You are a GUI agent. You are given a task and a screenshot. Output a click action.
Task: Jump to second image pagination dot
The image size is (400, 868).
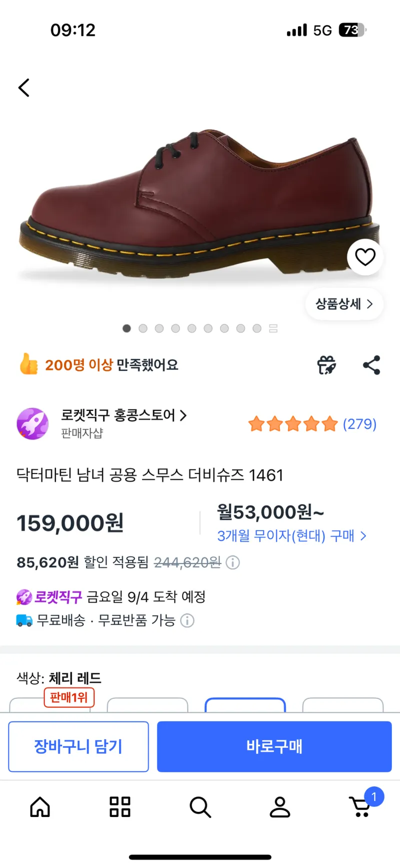tap(143, 328)
